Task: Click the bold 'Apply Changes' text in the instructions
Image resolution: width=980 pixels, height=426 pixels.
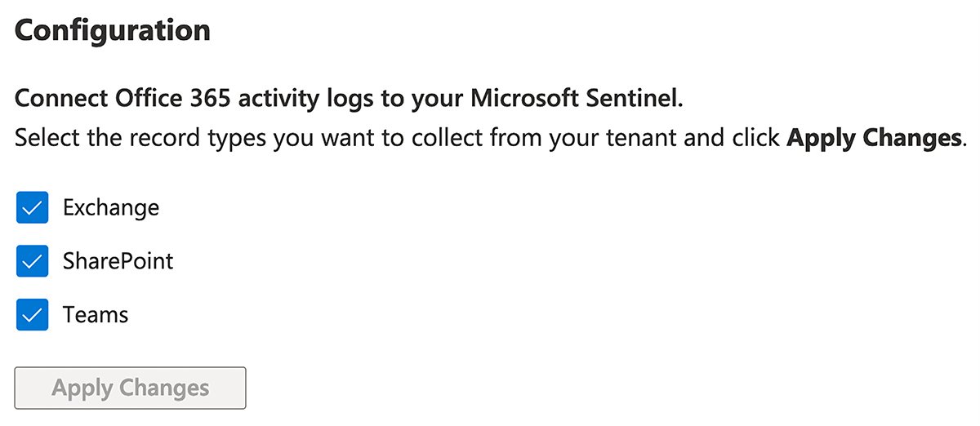Action: [x=873, y=137]
